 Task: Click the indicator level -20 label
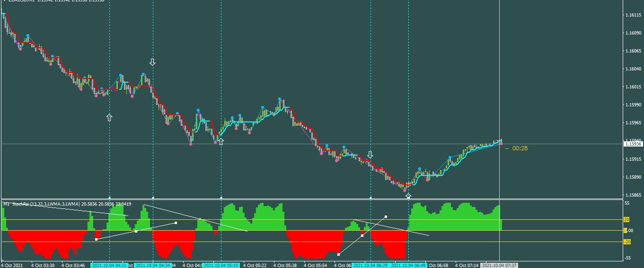[627, 242]
